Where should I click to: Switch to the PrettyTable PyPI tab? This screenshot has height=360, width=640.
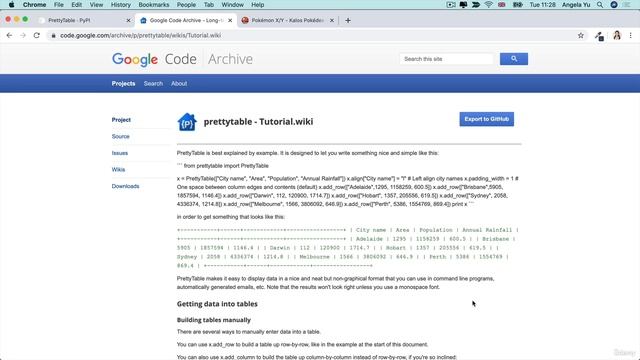tap(84, 20)
